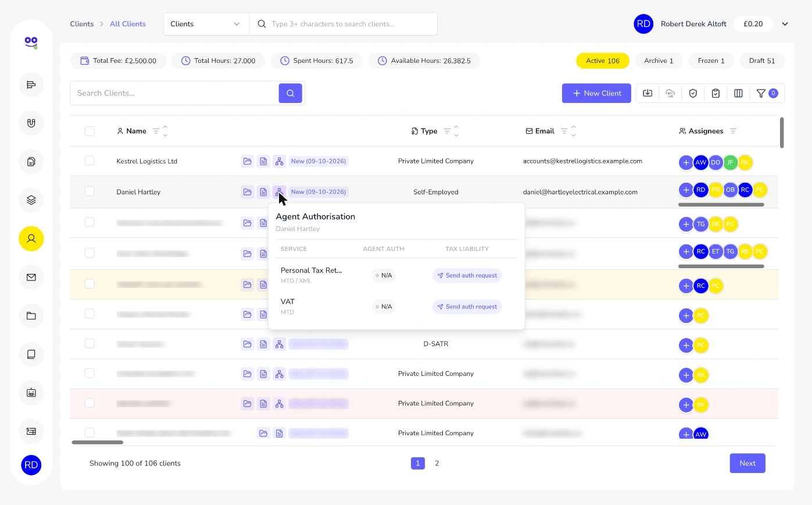Click the vertical scrollbar of the clients table
Screen dimensions: 812x505
coord(782,133)
